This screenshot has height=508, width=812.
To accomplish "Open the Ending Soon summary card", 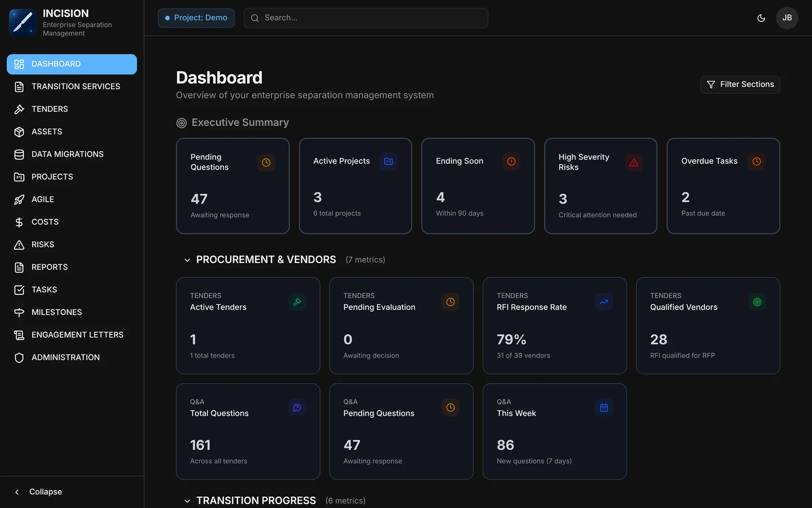I will click(x=478, y=186).
